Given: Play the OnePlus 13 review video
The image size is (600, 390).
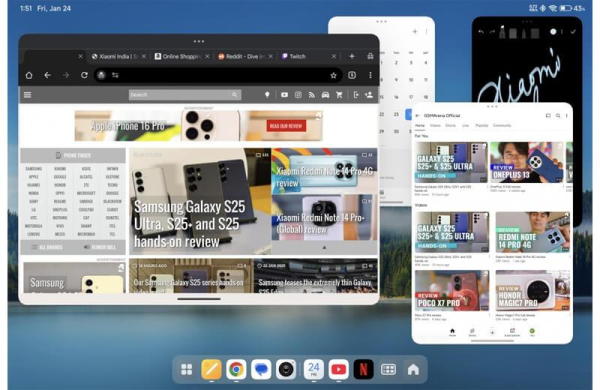Looking at the screenshot, I should pyautogui.click(x=527, y=162).
